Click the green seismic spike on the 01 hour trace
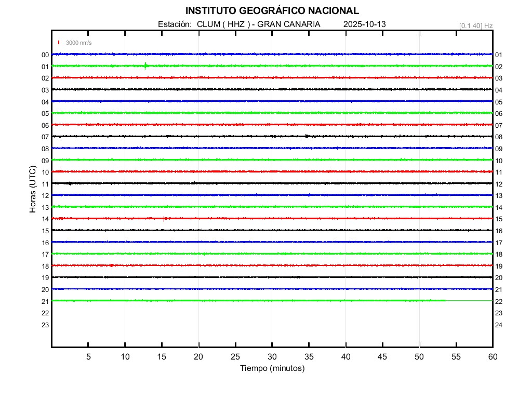Viewport: 532px width, 399px height. point(145,65)
